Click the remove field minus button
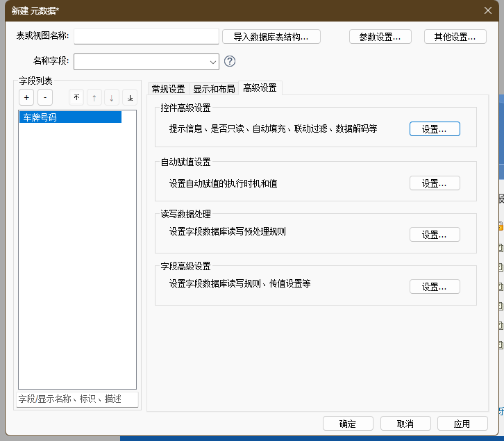Screen dimensions: 504x441 click(44, 98)
